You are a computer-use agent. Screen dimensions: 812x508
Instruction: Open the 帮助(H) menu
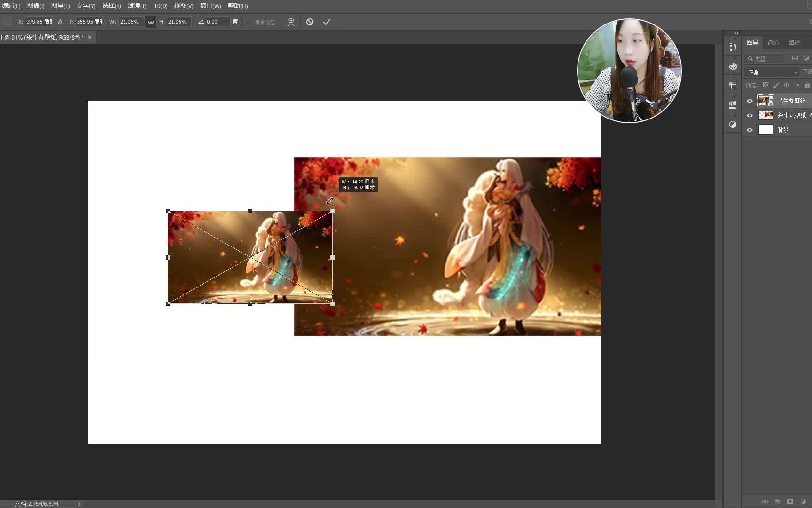[238, 6]
